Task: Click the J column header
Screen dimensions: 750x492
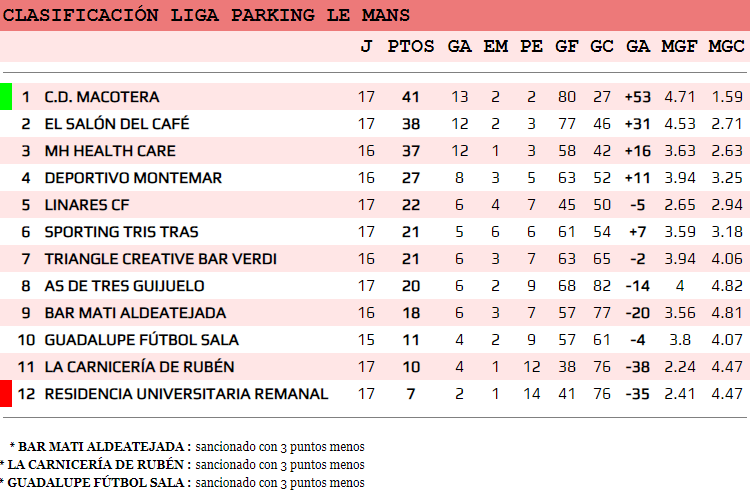Action: tap(366, 46)
